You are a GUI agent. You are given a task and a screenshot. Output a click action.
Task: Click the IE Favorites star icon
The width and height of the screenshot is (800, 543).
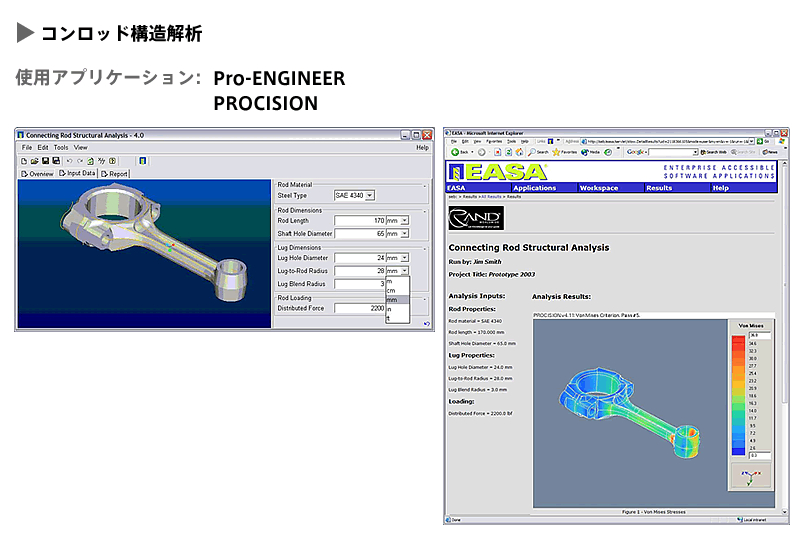click(556, 152)
